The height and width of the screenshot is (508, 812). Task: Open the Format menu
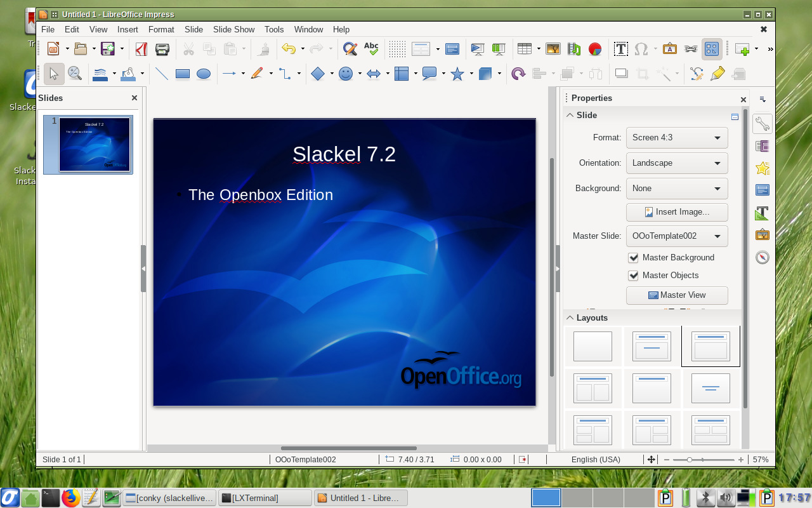pyautogui.click(x=161, y=29)
